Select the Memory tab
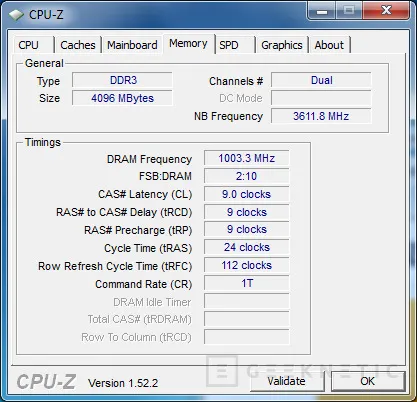The image size is (417, 402). [x=188, y=43]
